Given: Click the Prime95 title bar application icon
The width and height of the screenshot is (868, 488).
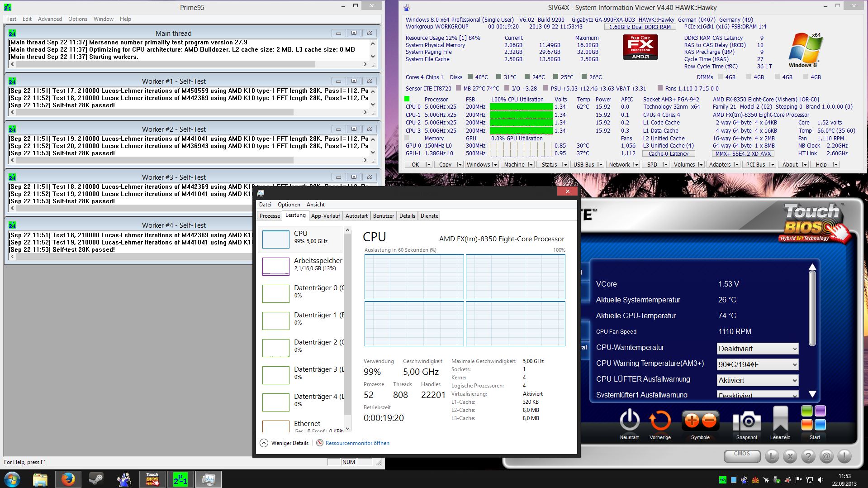Looking at the screenshot, I should point(8,7).
